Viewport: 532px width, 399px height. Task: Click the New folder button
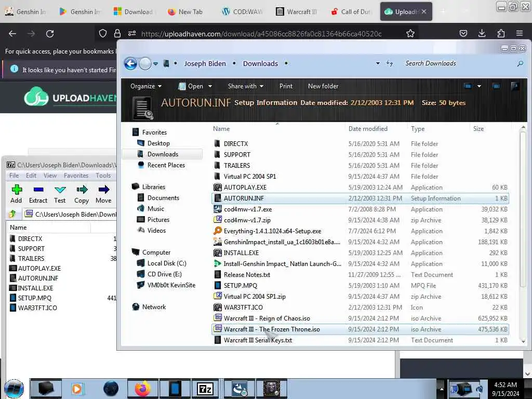coord(323,86)
